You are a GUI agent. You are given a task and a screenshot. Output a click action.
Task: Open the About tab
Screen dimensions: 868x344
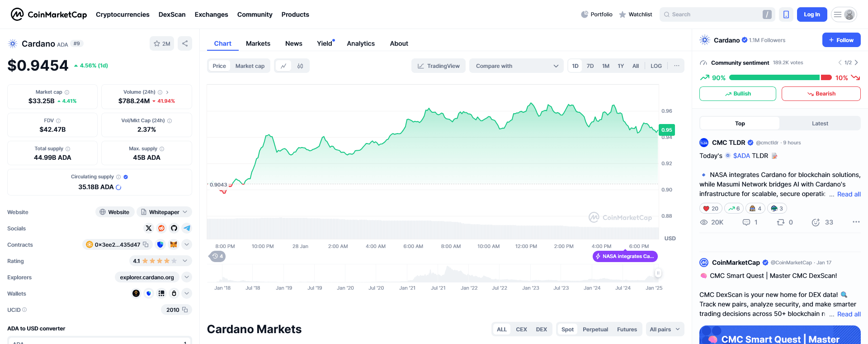coord(399,43)
